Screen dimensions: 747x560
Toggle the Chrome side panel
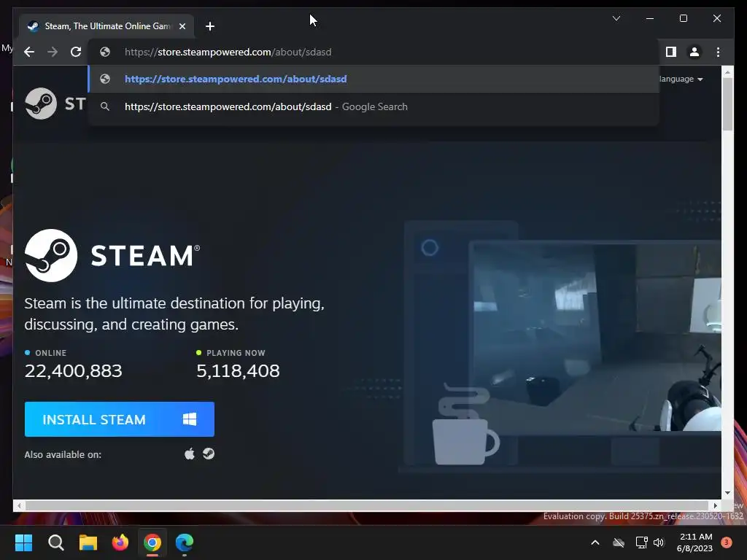tap(671, 52)
